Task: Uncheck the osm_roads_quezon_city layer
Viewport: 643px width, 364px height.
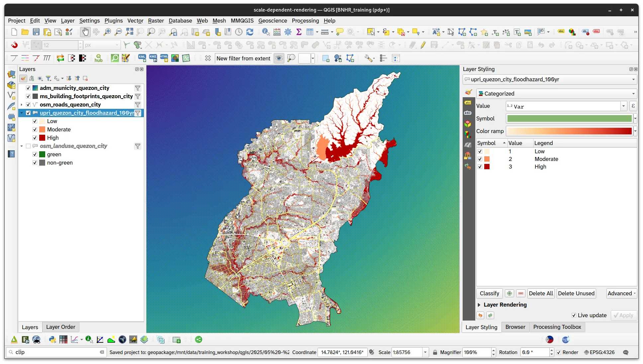Action: [x=29, y=105]
